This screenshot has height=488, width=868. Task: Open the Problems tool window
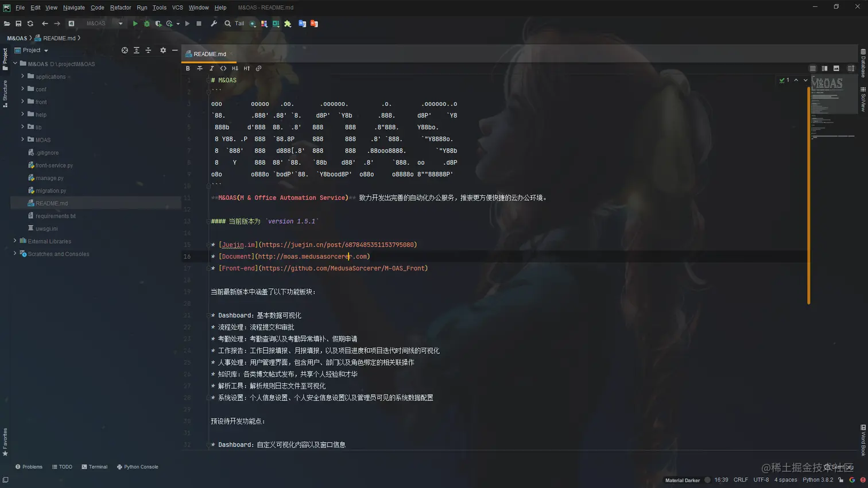click(x=29, y=467)
